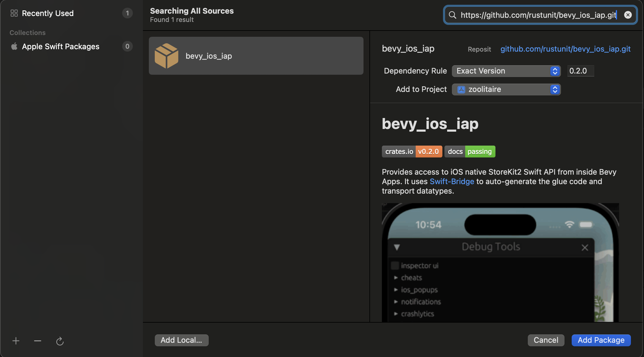Click the bevy_ios_iap package box icon
This screenshot has width=644, height=357.
click(166, 56)
